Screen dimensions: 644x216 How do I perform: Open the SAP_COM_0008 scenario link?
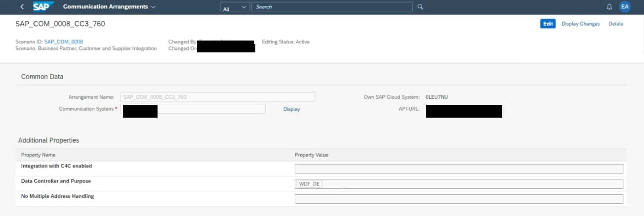(x=64, y=42)
